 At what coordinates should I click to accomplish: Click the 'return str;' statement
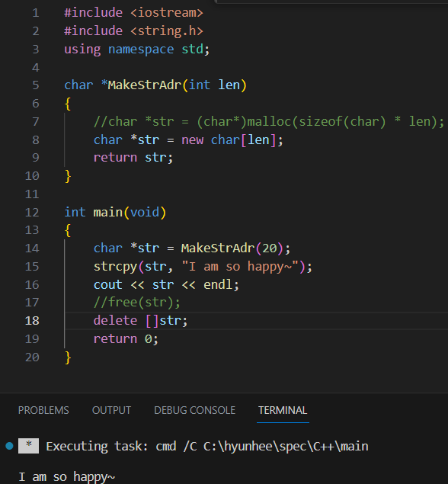point(133,158)
